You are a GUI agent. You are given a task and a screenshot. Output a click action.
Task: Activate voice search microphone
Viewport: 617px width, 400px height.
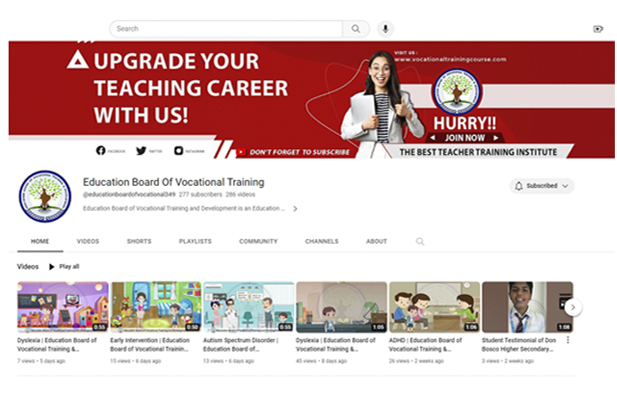385,29
